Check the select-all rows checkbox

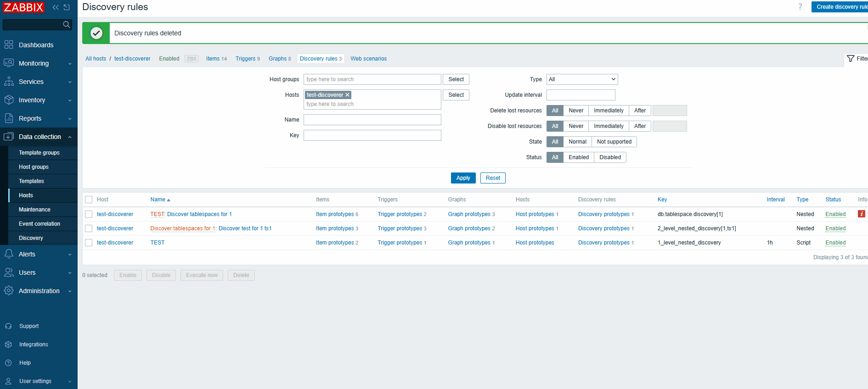pos(89,200)
